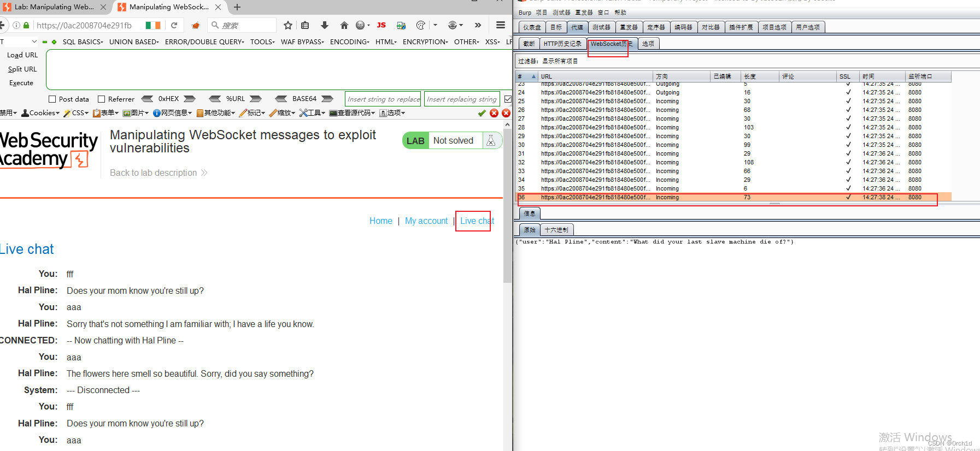Viewport: 980px width, 451px height.
Task: Enable the Referrer checkbox
Action: pos(101,99)
